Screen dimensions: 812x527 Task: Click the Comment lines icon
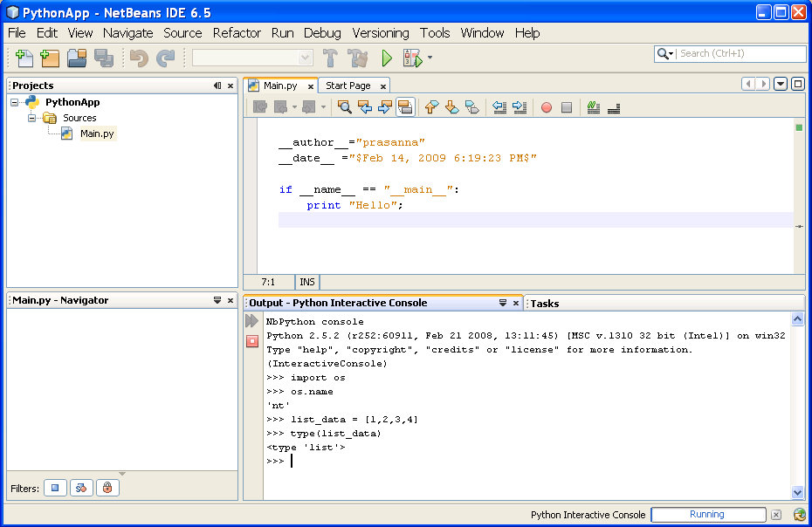pyautogui.click(x=594, y=107)
